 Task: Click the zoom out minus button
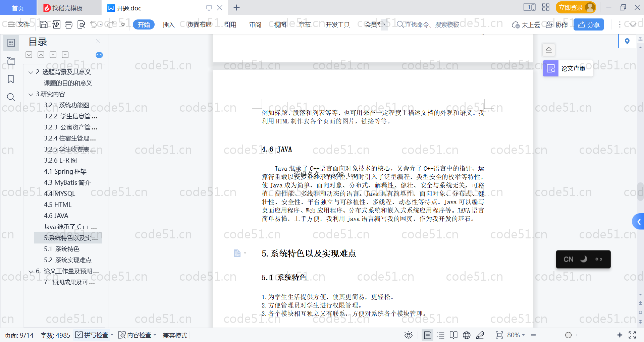pos(533,335)
